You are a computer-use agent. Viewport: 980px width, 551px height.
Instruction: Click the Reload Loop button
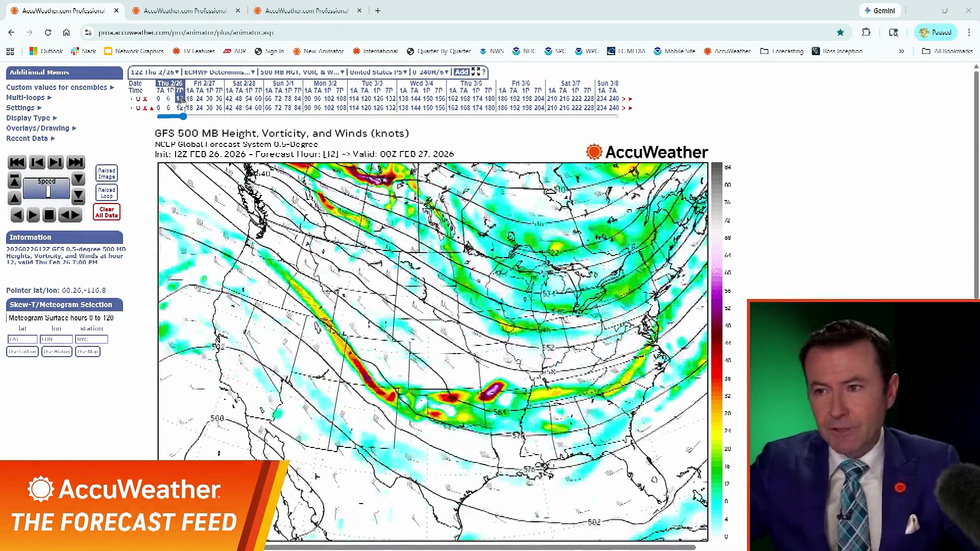click(107, 192)
